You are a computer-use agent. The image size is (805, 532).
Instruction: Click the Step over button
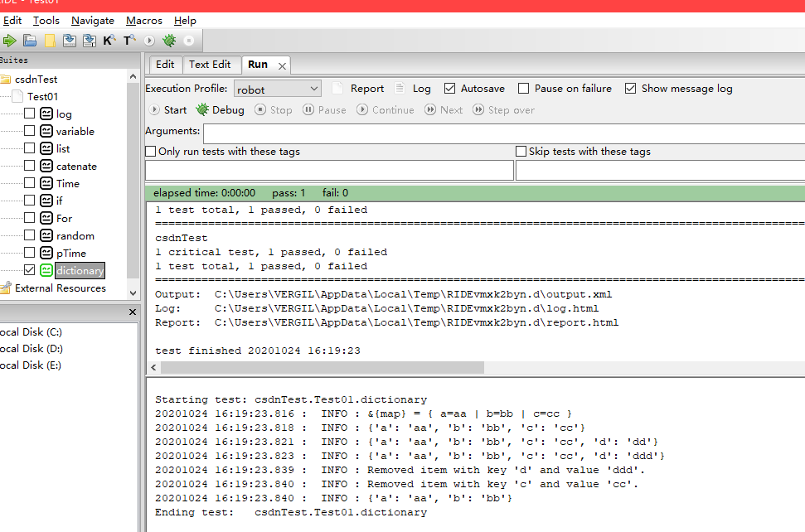click(x=503, y=109)
